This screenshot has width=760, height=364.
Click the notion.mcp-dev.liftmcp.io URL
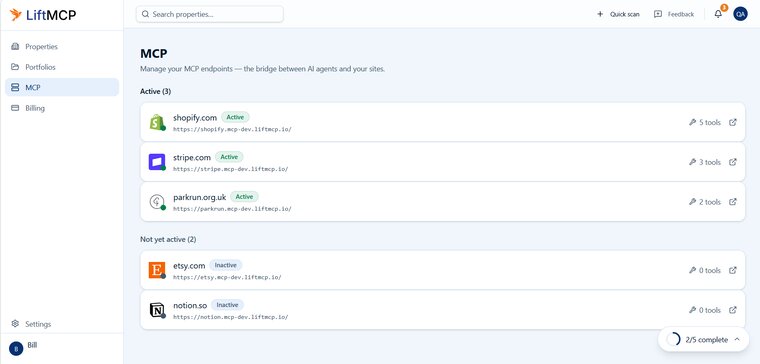(231, 317)
